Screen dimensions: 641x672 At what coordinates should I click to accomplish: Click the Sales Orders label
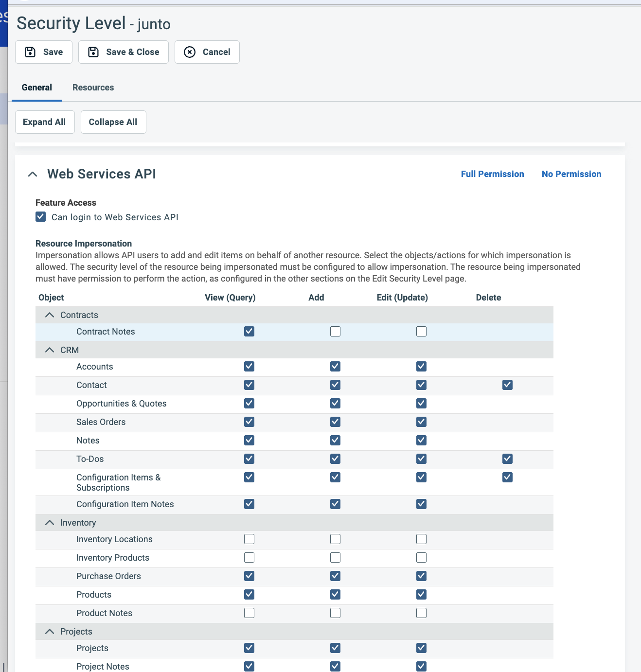(101, 422)
